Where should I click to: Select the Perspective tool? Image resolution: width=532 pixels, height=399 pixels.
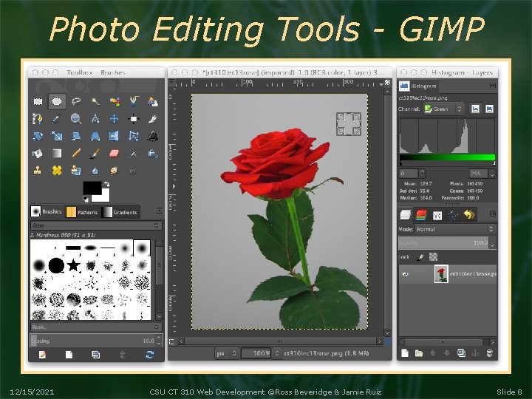pos(95,136)
